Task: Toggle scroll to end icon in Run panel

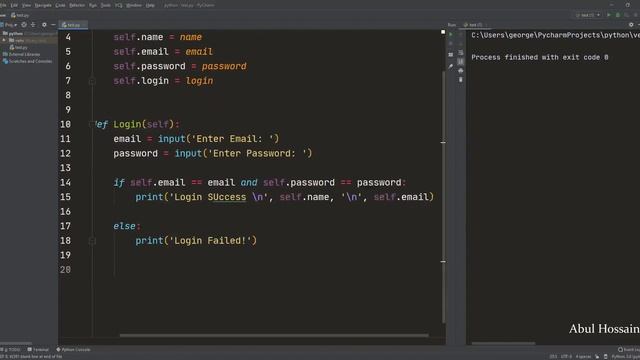Action: pyautogui.click(x=460, y=62)
